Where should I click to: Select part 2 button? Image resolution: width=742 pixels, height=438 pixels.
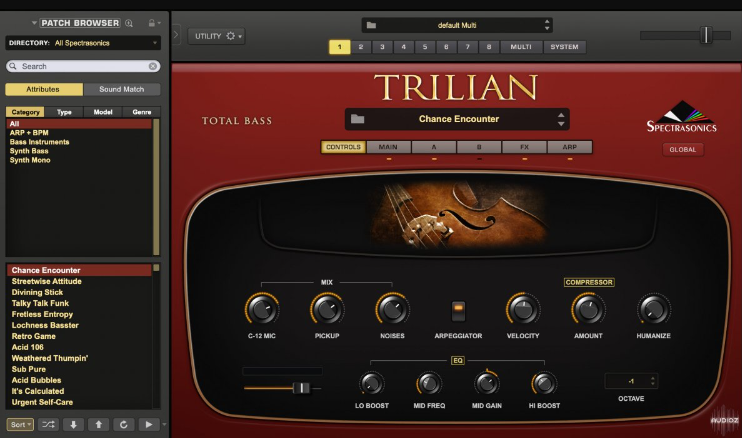361,47
